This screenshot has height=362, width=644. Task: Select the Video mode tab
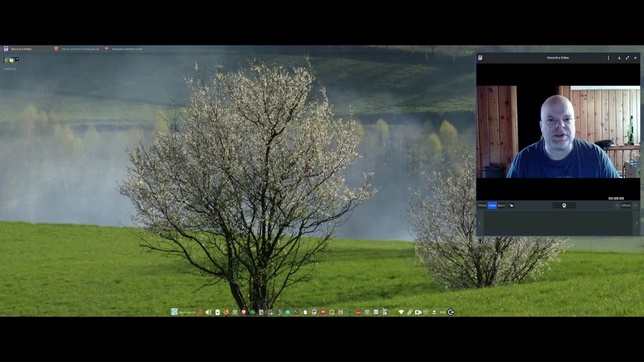click(492, 206)
